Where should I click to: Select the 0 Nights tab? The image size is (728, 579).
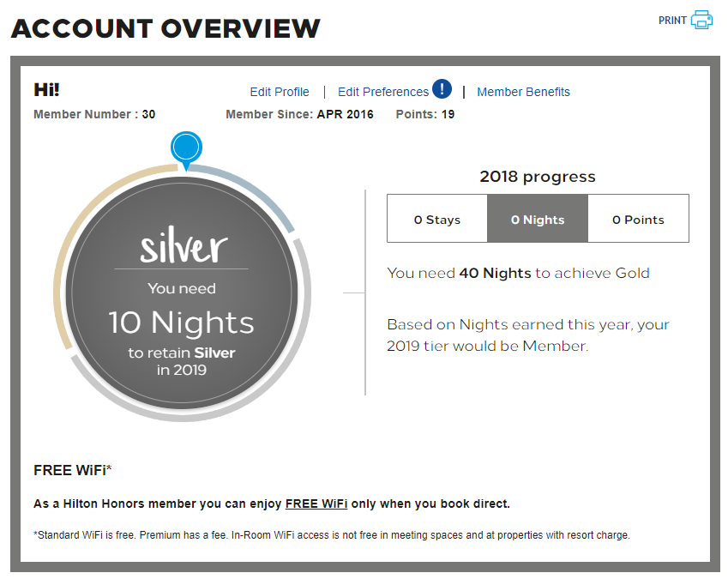pyautogui.click(x=538, y=219)
